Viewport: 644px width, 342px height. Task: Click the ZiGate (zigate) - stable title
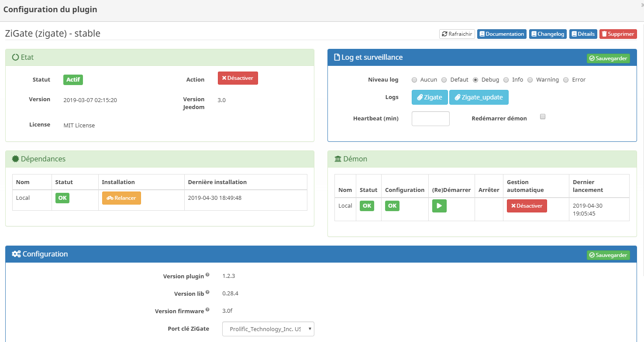(x=52, y=33)
